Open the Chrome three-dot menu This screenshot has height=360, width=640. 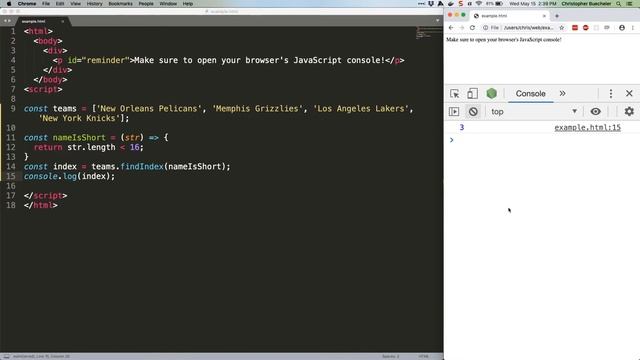click(633, 28)
